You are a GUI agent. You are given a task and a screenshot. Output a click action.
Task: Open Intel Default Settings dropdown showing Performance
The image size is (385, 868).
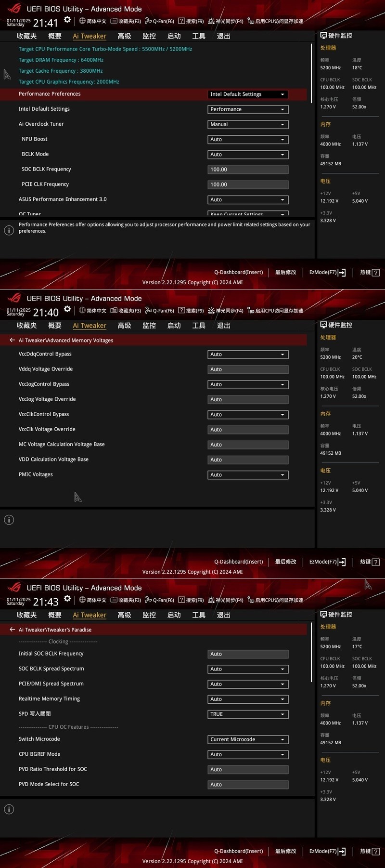pos(248,109)
